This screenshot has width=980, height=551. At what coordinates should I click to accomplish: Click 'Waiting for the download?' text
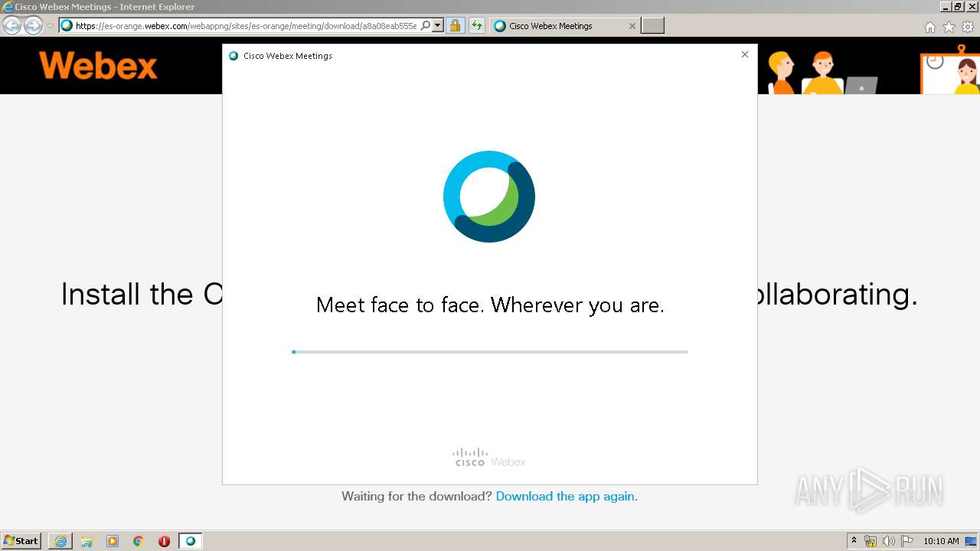(416, 496)
